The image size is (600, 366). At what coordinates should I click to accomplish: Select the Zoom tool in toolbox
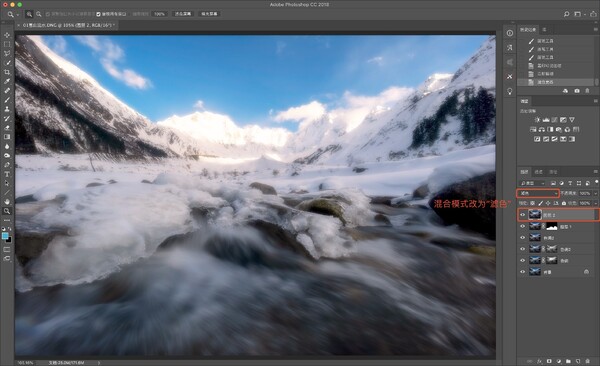point(7,211)
